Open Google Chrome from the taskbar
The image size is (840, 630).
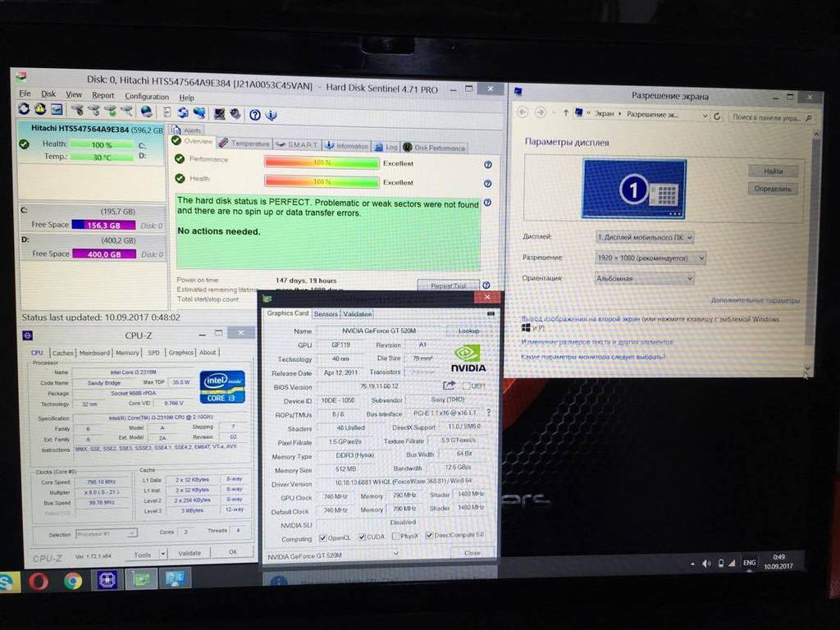(73, 581)
